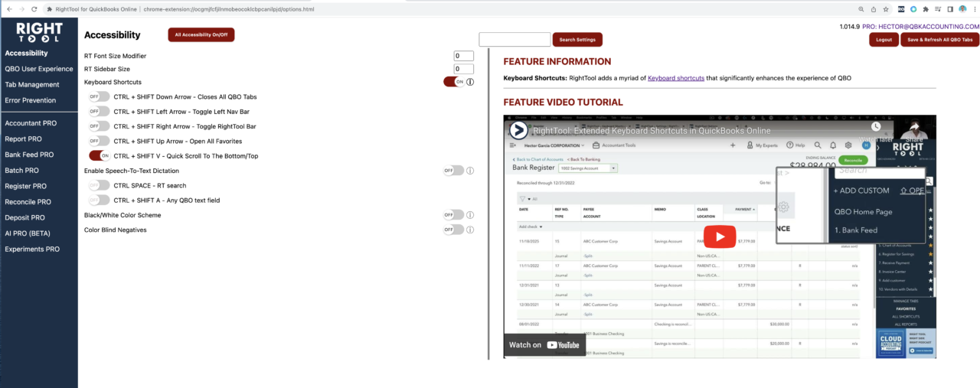Open the video channel avatar icon
The image size is (980, 388).
coord(518,130)
